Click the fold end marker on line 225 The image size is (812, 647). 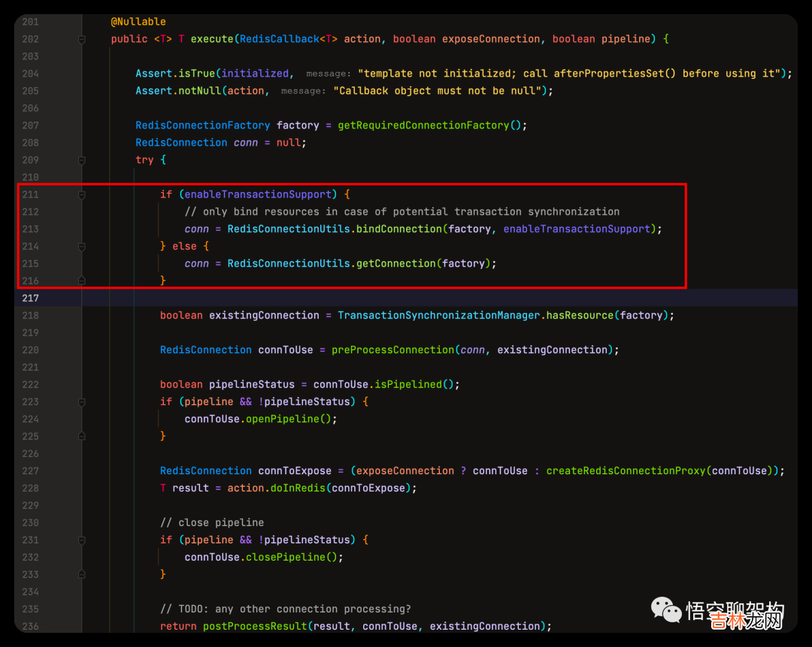pyautogui.click(x=82, y=436)
